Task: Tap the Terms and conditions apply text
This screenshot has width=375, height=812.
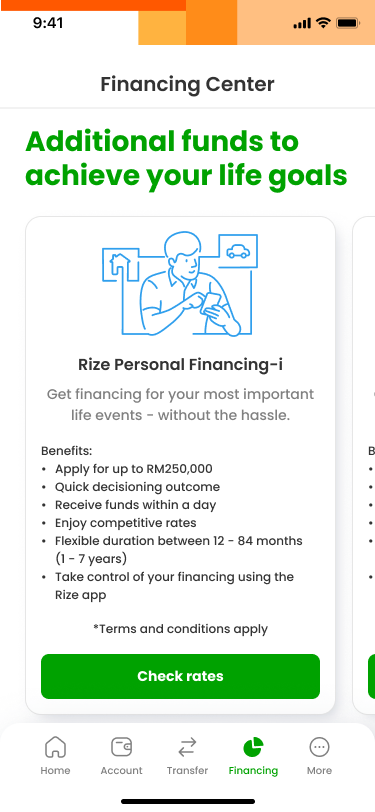Action: 180,629
